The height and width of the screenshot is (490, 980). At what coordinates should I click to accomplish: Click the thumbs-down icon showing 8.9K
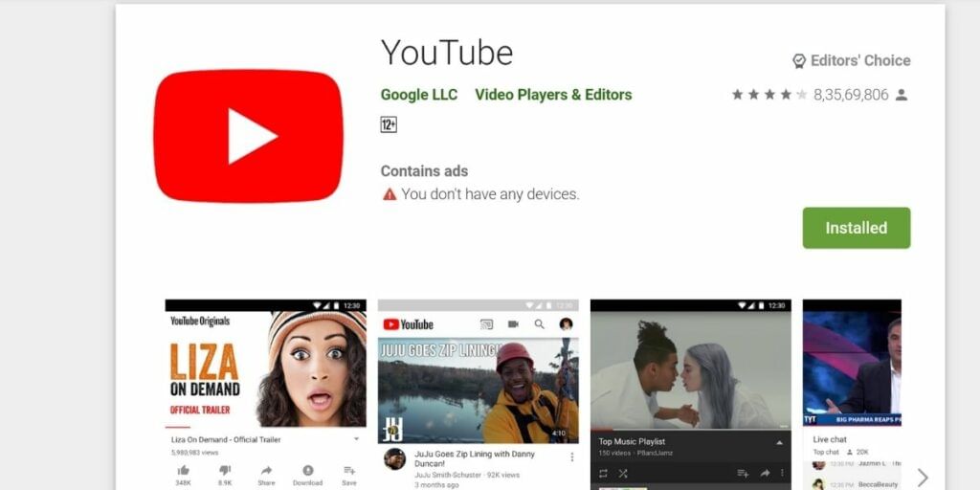pyautogui.click(x=225, y=470)
